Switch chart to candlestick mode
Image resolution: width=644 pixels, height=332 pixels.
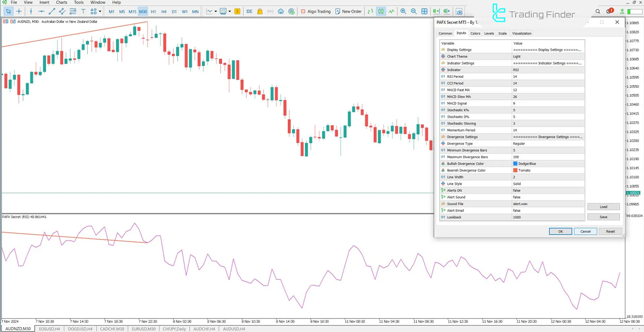(x=381, y=11)
